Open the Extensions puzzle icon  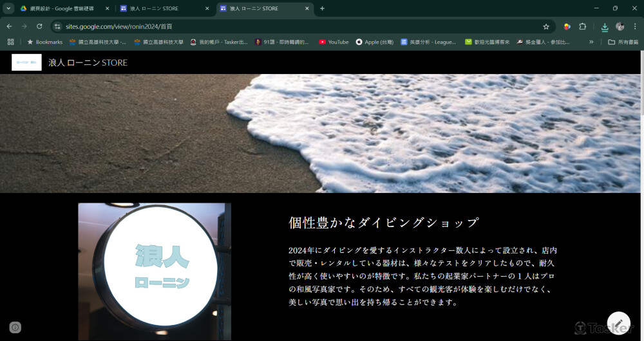pos(583,26)
